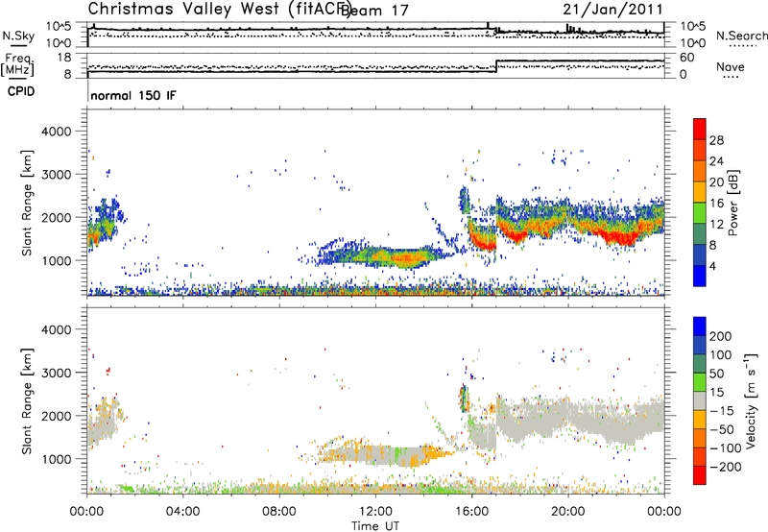The height and width of the screenshot is (532, 768).
Task: Click the 'Velocity [m s-1]' color bar label
Action: tap(751, 400)
